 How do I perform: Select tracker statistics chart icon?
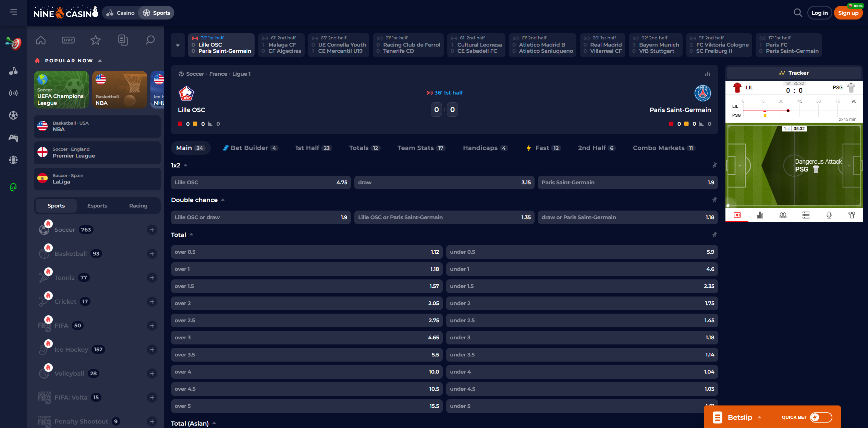[760, 215]
